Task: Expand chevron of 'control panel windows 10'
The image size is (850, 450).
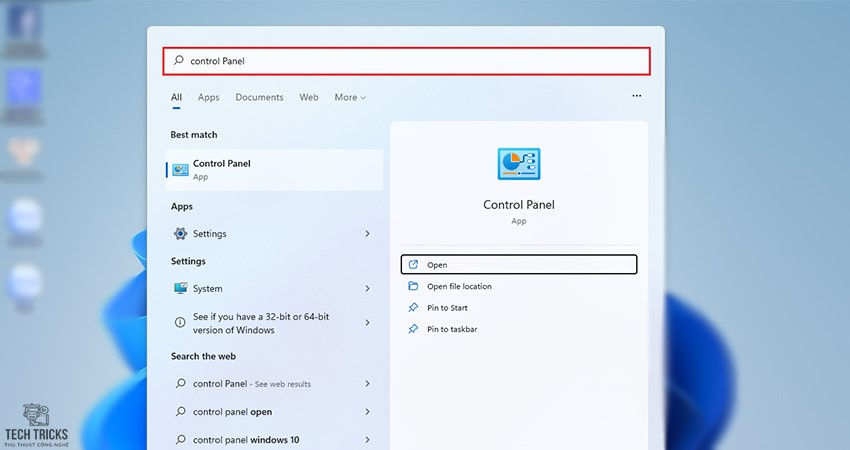Action: 367,439
